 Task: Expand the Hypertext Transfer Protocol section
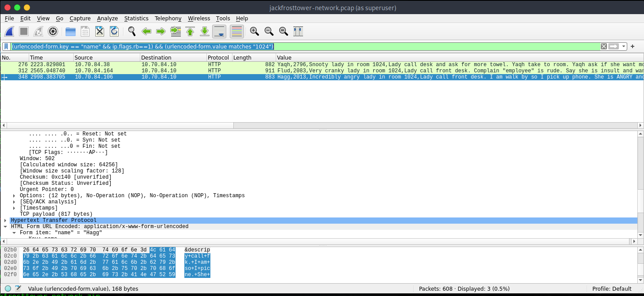click(5, 220)
